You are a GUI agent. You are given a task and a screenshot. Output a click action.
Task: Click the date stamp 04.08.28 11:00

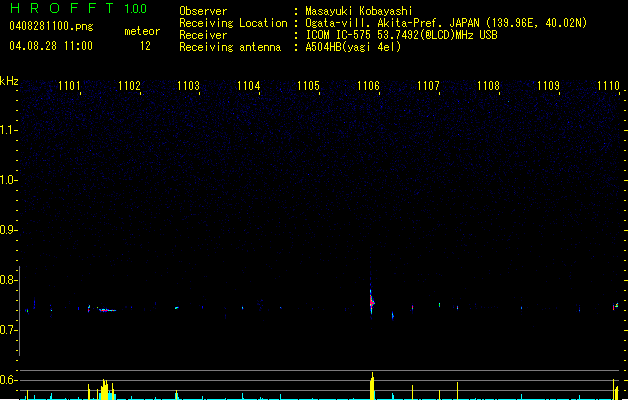pyautogui.click(x=51, y=46)
